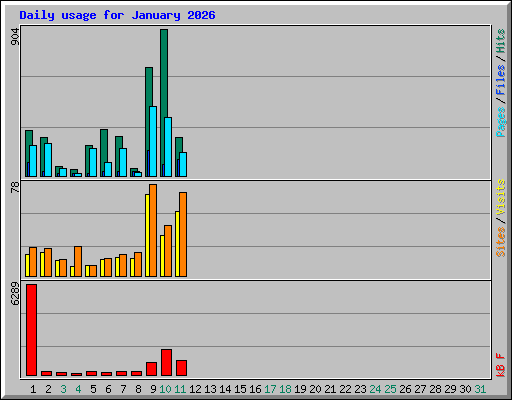Click the green "Hits" legend label
This screenshot has height=400, width=512.
click(x=501, y=41)
